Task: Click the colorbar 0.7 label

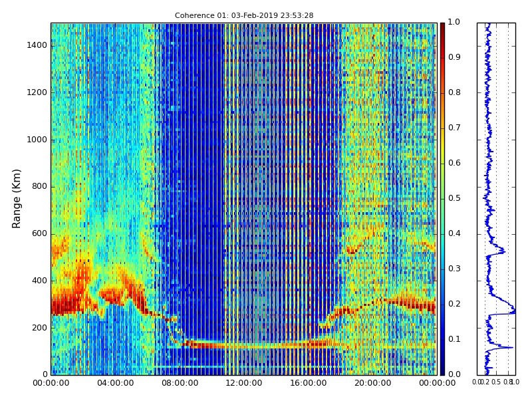Action: [454, 128]
